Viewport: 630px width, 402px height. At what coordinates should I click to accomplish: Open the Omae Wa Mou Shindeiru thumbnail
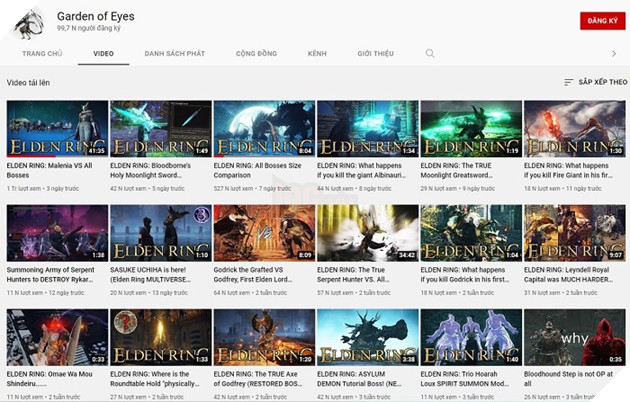[x=57, y=337]
